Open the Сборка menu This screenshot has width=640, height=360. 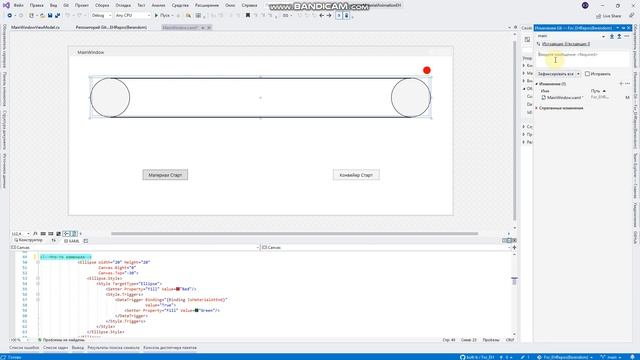[x=102, y=5]
